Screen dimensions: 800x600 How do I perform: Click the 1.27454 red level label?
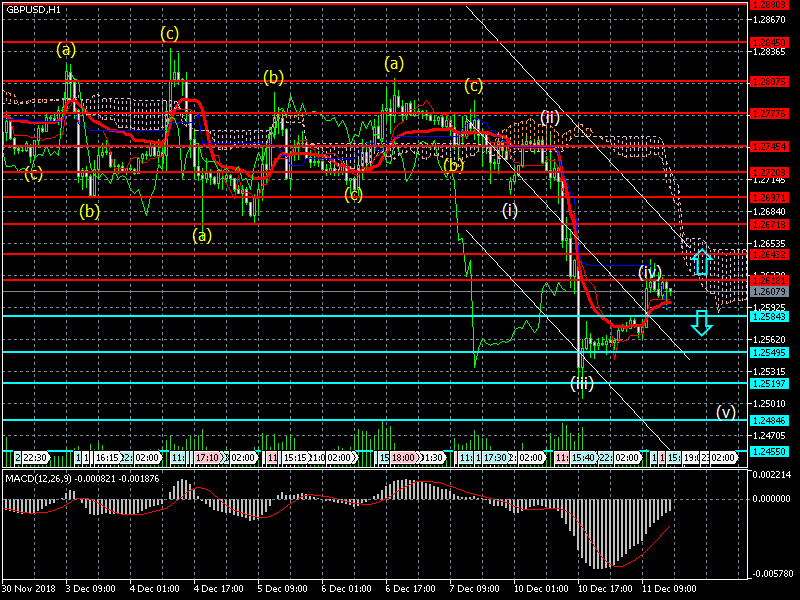click(x=769, y=147)
